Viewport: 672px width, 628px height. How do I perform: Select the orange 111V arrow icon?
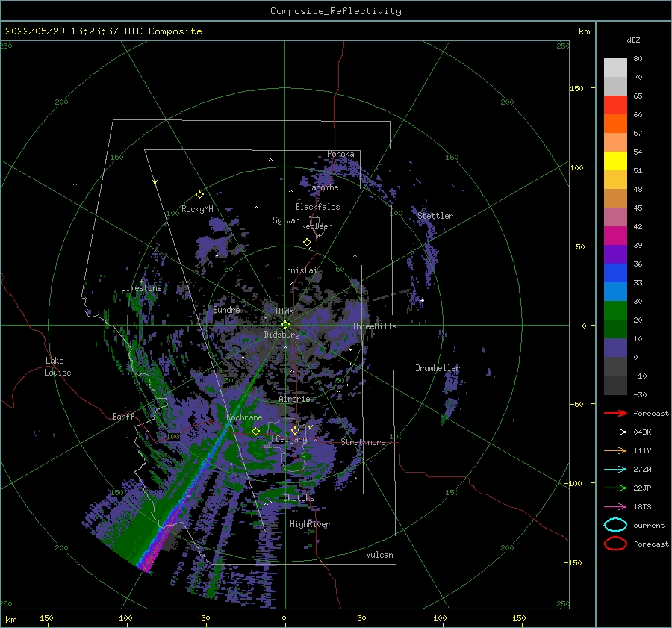tap(615, 450)
